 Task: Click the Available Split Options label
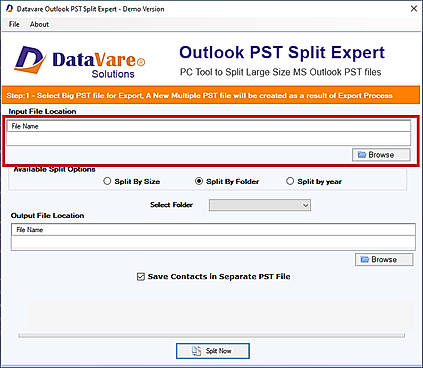pyautogui.click(x=54, y=169)
